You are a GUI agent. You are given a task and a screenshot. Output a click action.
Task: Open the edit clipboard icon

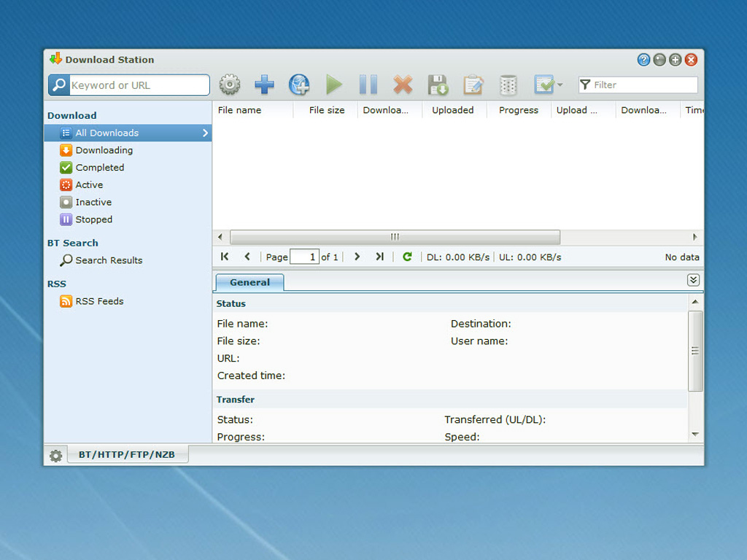point(473,85)
